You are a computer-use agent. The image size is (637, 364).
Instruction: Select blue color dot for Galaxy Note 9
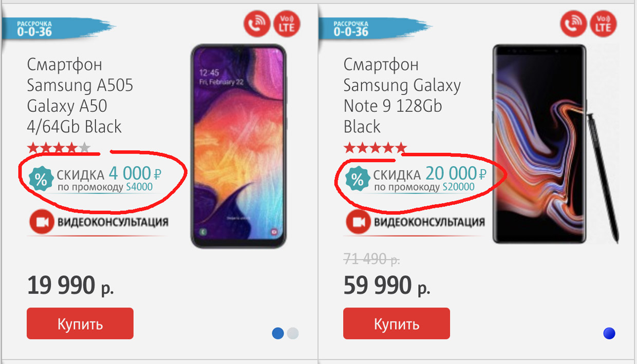609,334
